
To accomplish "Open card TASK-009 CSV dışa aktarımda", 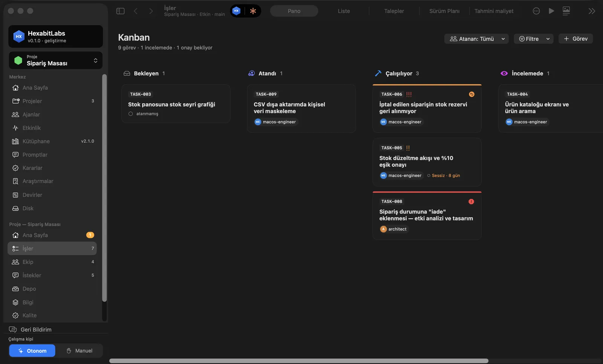I will (x=301, y=109).
